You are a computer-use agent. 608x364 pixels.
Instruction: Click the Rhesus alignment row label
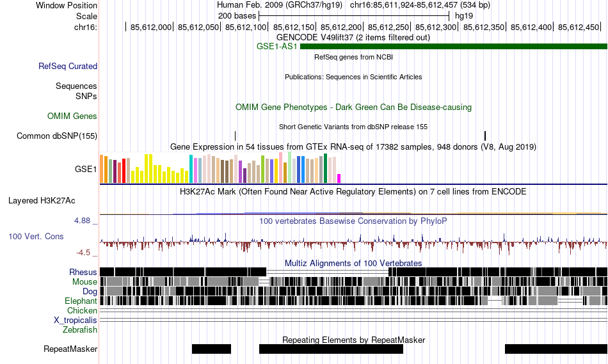point(83,272)
